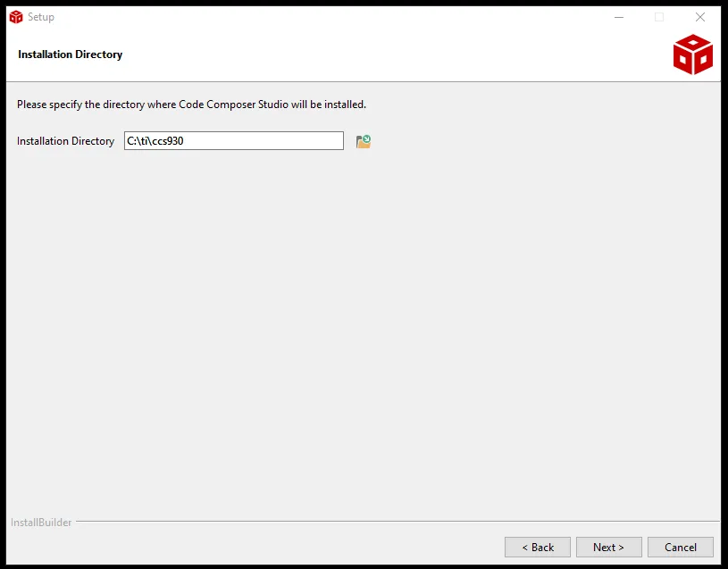Go back with the Back button
Image resolution: width=728 pixels, height=569 pixels.
(538, 547)
